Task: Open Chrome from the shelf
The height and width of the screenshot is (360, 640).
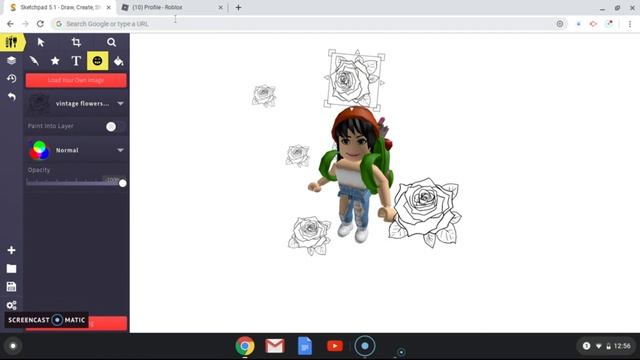Action: click(245, 346)
